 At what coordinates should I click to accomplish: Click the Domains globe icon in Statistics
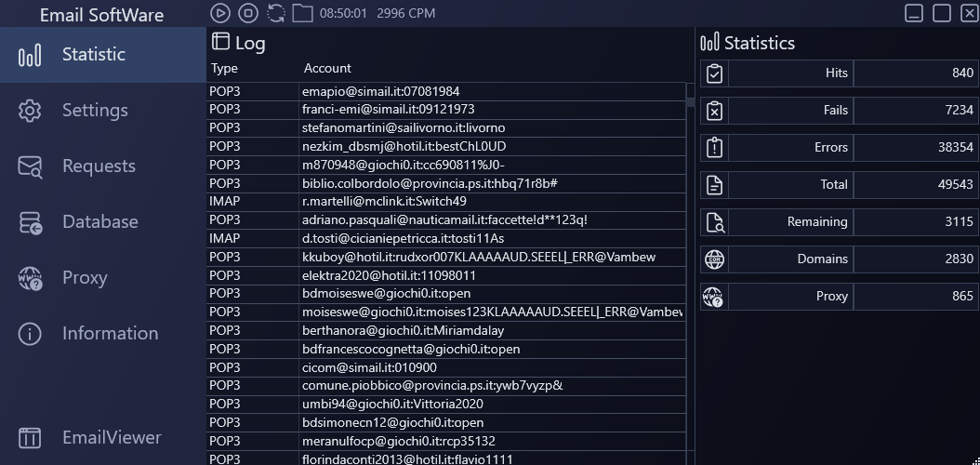pos(714,259)
